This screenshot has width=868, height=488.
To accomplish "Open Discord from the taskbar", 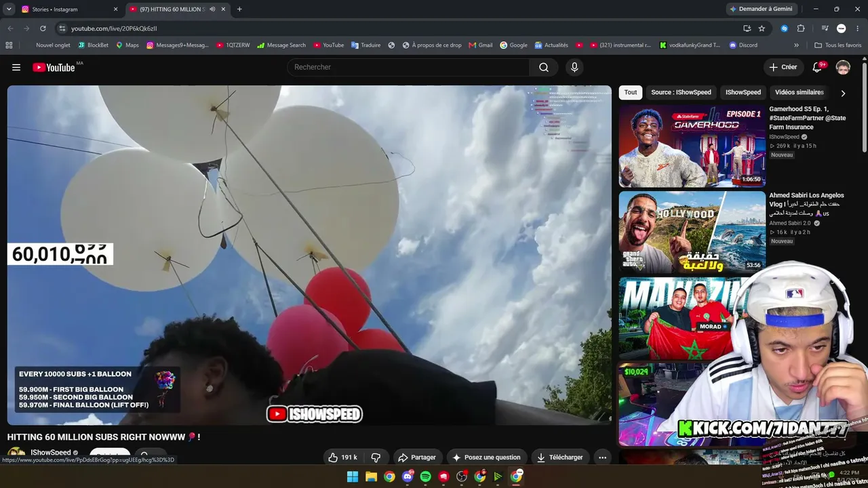I will click(x=407, y=476).
